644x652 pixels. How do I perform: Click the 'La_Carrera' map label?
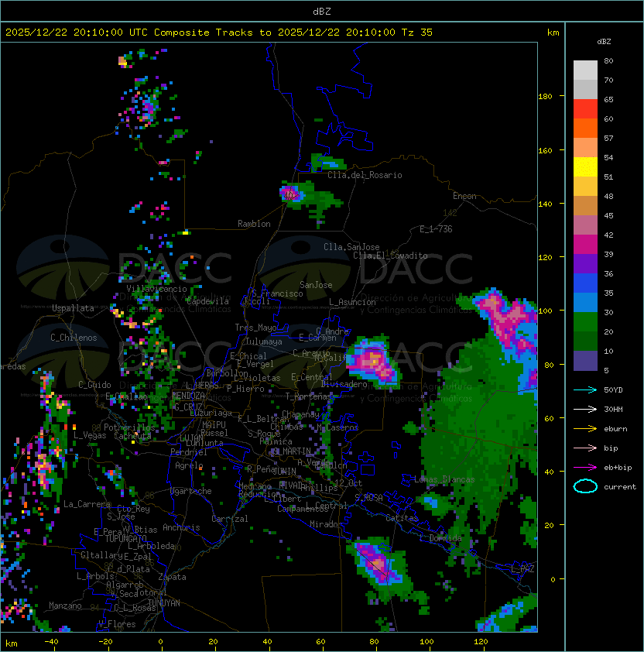[x=87, y=504]
